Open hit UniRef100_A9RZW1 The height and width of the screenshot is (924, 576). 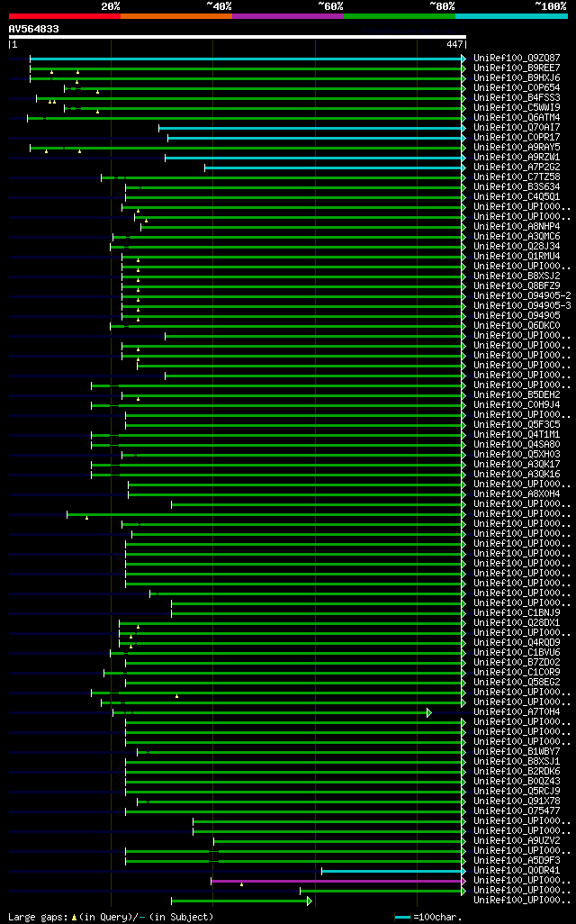(x=517, y=158)
